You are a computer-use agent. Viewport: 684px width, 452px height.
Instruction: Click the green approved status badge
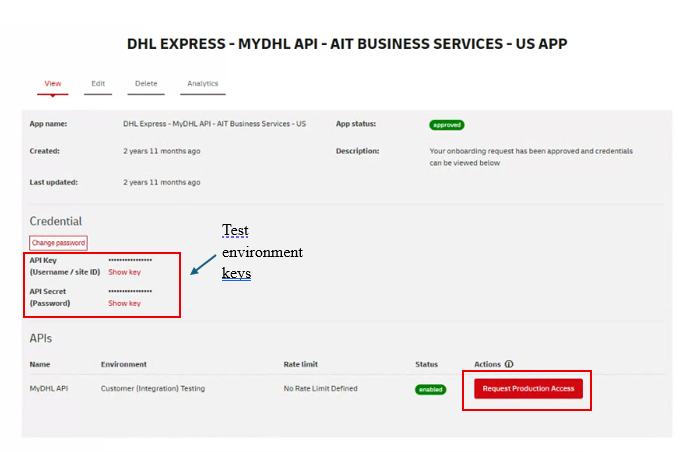click(446, 125)
